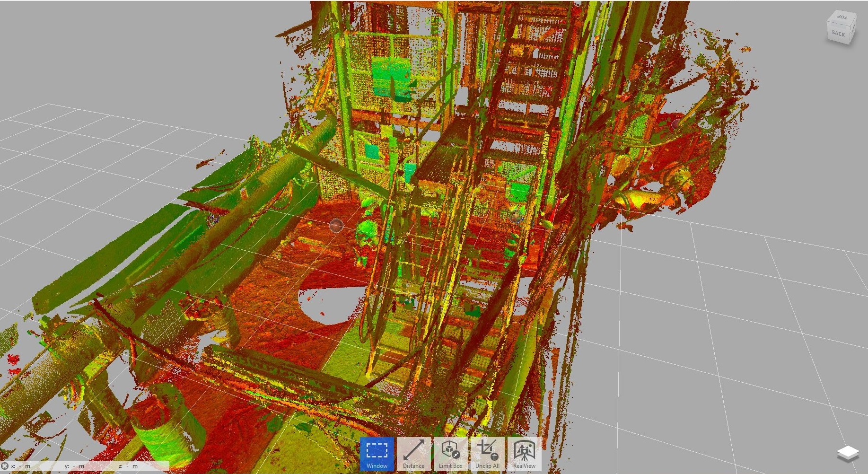
Task: Select the scan sphere beside the staircase
Action: (x=516, y=217)
